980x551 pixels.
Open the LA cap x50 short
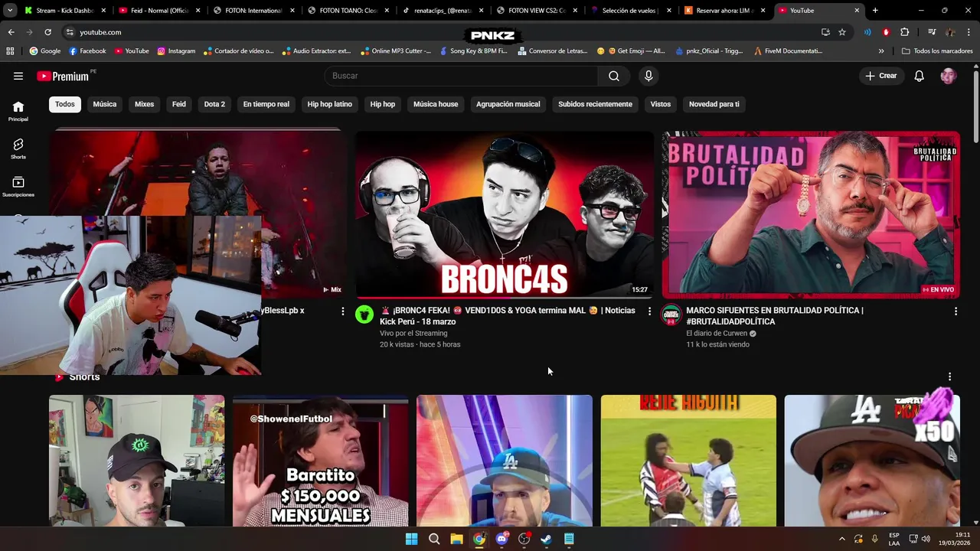(872, 461)
